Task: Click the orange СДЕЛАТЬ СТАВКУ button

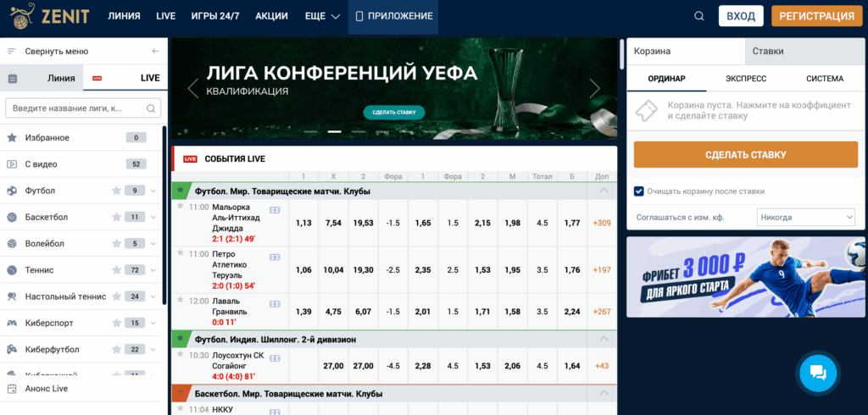Action: pyautogui.click(x=745, y=155)
